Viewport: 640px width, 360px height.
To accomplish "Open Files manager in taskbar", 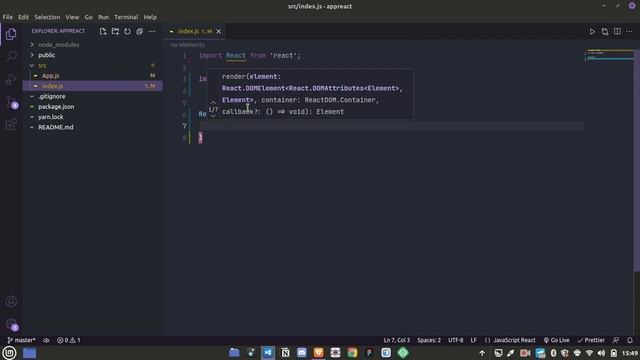I will click(234, 353).
